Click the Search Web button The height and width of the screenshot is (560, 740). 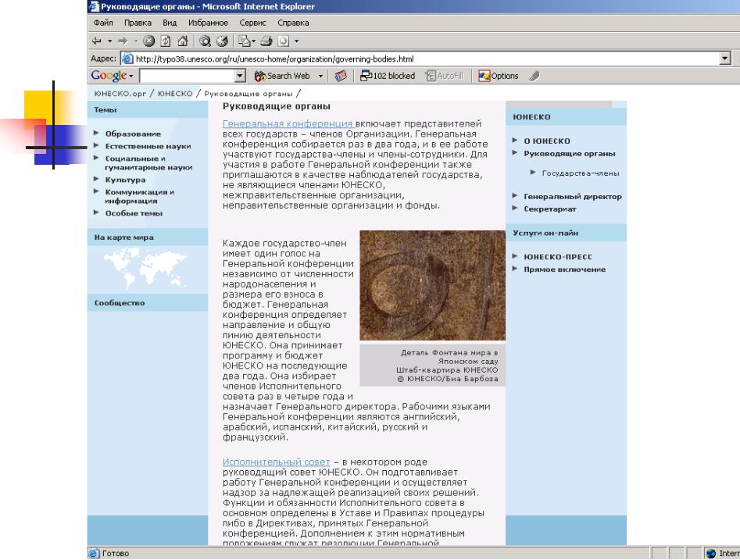coord(282,76)
